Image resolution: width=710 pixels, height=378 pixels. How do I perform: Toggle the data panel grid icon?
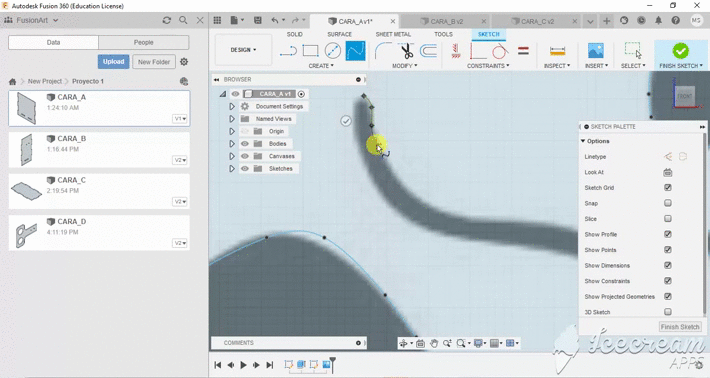(x=217, y=20)
